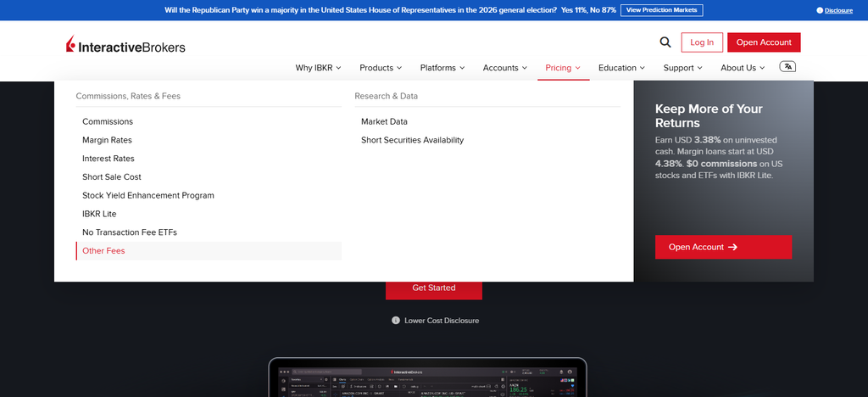Screen dimensions: 868x397
Task: Expand the Platforms menu
Action: pyautogui.click(x=442, y=68)
